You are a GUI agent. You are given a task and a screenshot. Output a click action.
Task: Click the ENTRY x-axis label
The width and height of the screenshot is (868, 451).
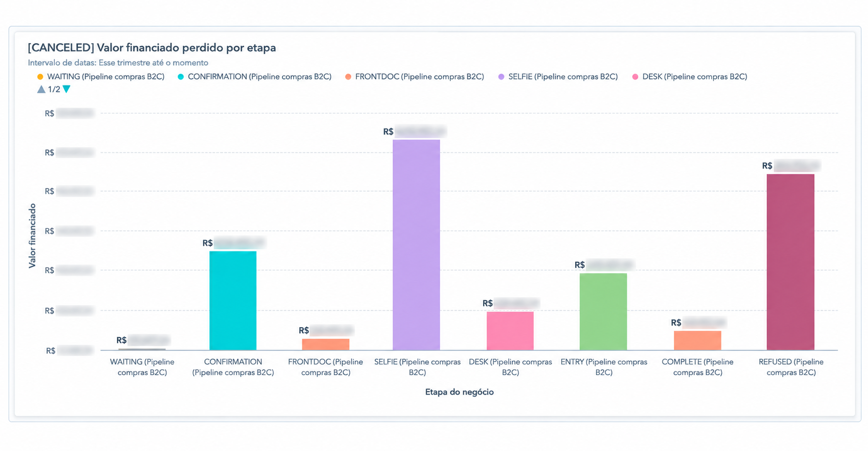604,367
